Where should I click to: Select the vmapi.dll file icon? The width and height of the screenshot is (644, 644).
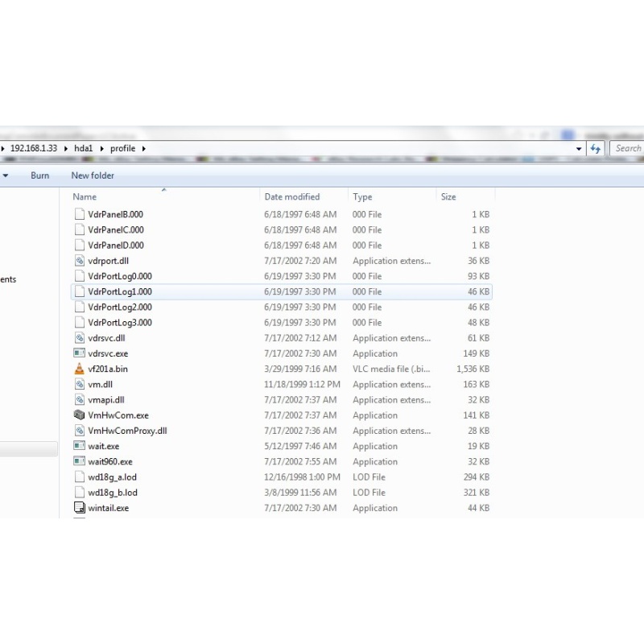click(x=79, y=400)
